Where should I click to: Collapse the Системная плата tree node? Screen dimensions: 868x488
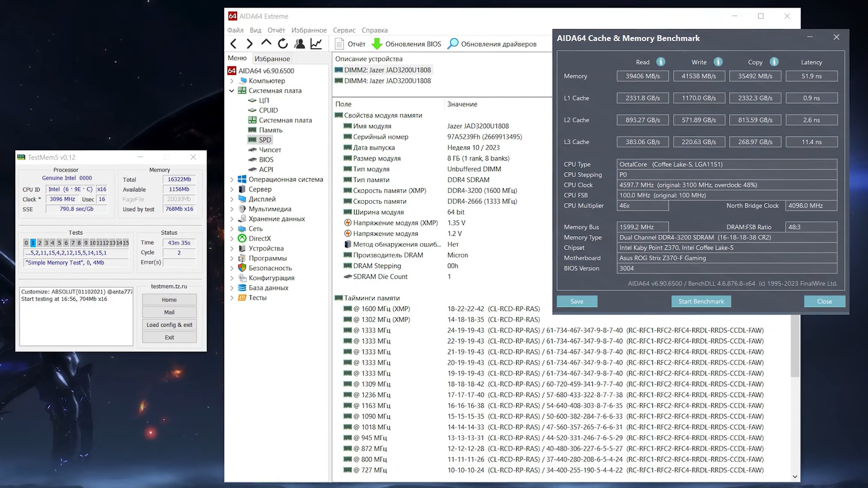[x=232, y=91]
